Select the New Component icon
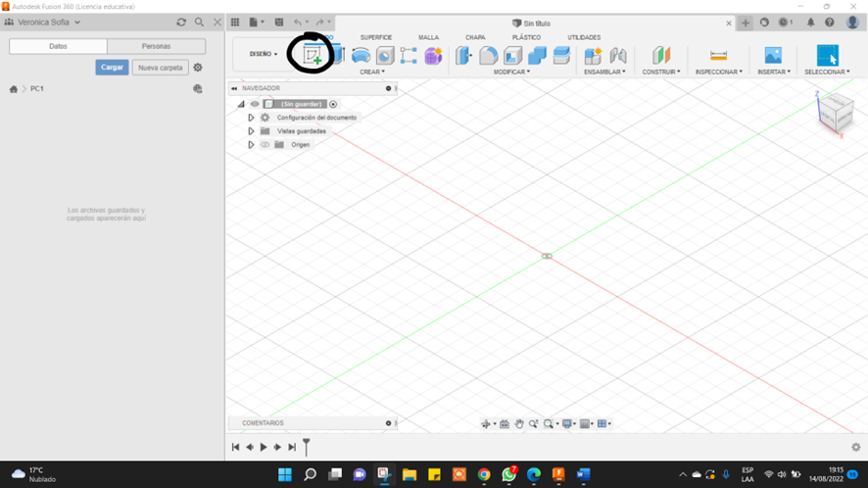868x488 pixels. 593,56
